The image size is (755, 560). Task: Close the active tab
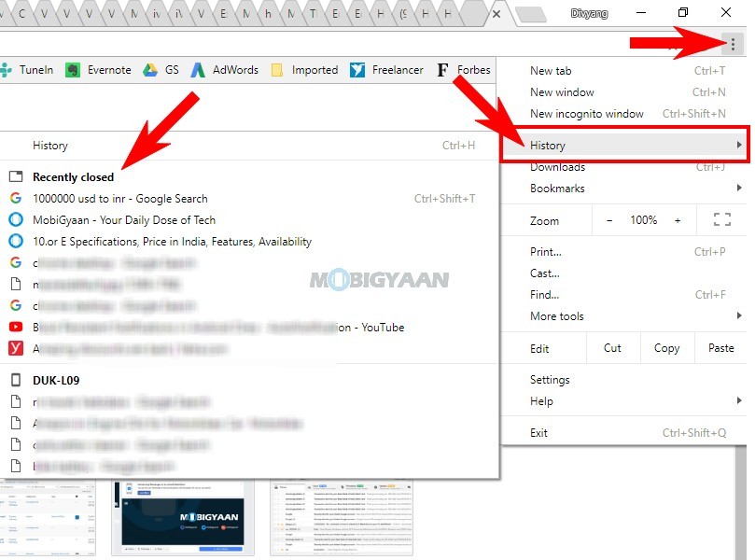(x=496, y=14)
